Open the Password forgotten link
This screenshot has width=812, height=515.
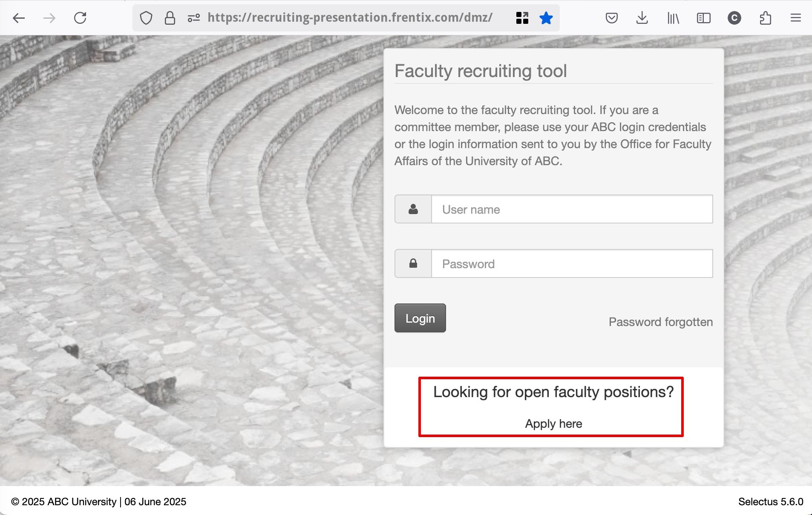[x=661, y=322]
